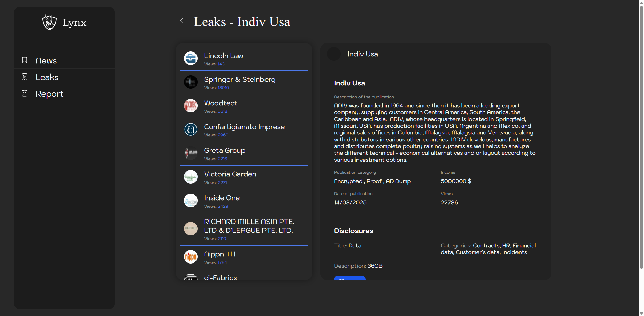Open the News menu item
Image resolution: width=644 pixels, height=316 pixels.
tap(46, 61)
